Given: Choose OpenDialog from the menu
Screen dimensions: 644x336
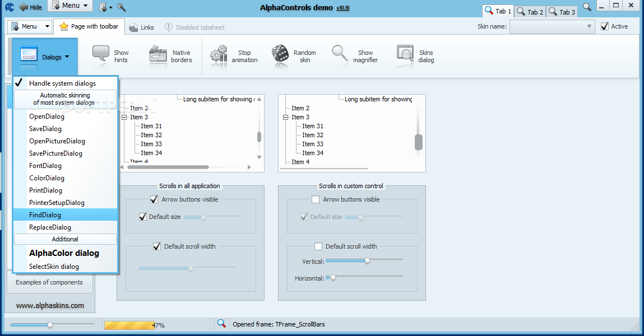Looking at the screenshot, I should point(66,116).
